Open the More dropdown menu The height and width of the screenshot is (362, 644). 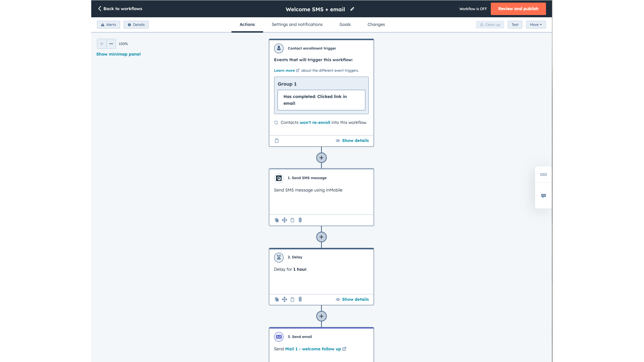point(535,25)
